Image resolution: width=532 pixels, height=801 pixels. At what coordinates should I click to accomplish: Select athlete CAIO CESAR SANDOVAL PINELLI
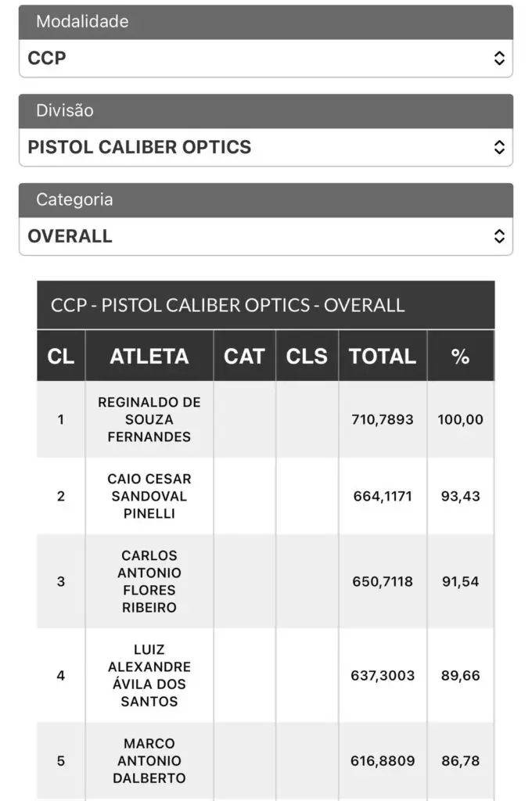[x=149, y=496]
